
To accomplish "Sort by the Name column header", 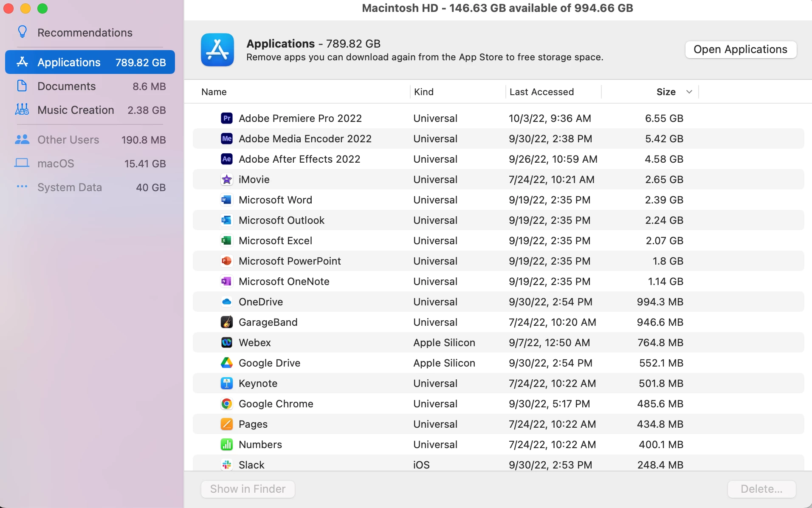I will [214, 92].
